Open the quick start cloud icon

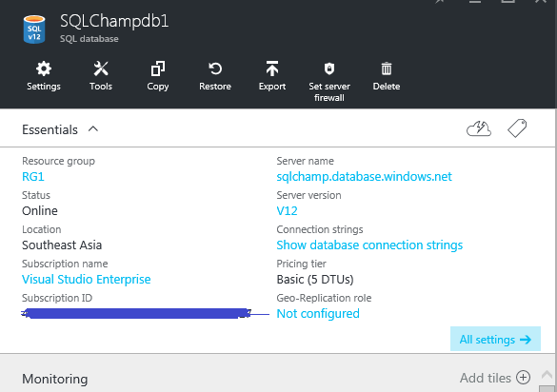(479, 128)
